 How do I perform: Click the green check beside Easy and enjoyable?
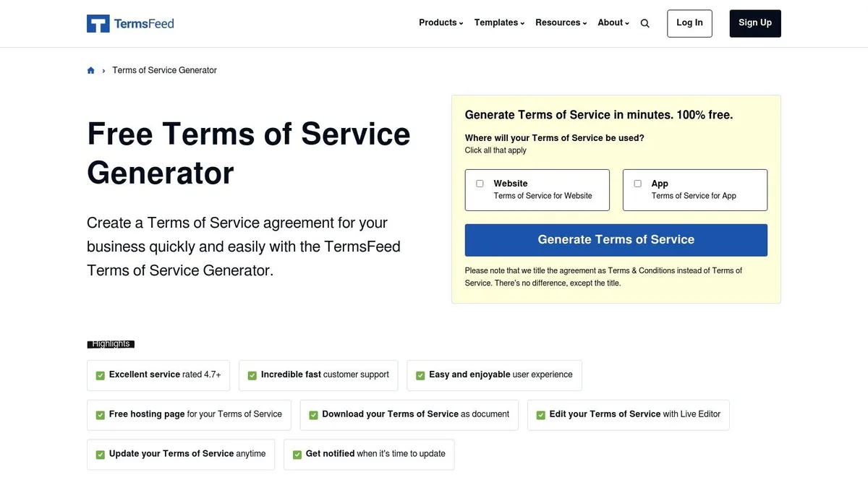(420, 375)
